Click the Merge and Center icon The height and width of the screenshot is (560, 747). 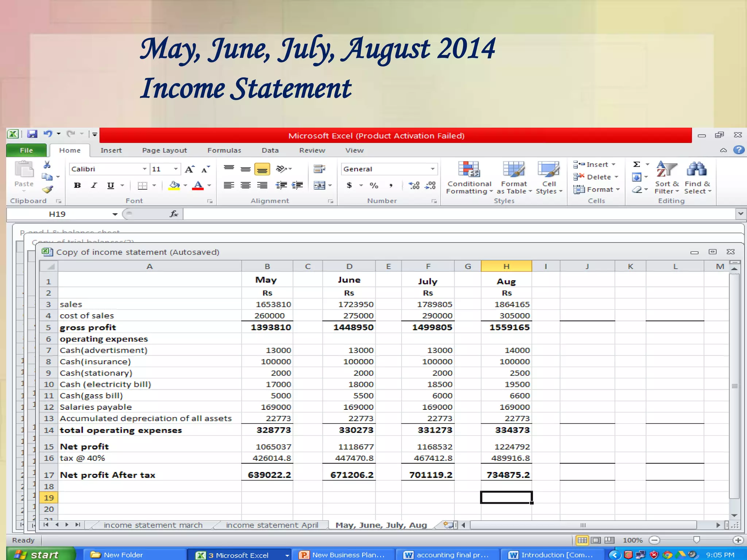(320, 186)
